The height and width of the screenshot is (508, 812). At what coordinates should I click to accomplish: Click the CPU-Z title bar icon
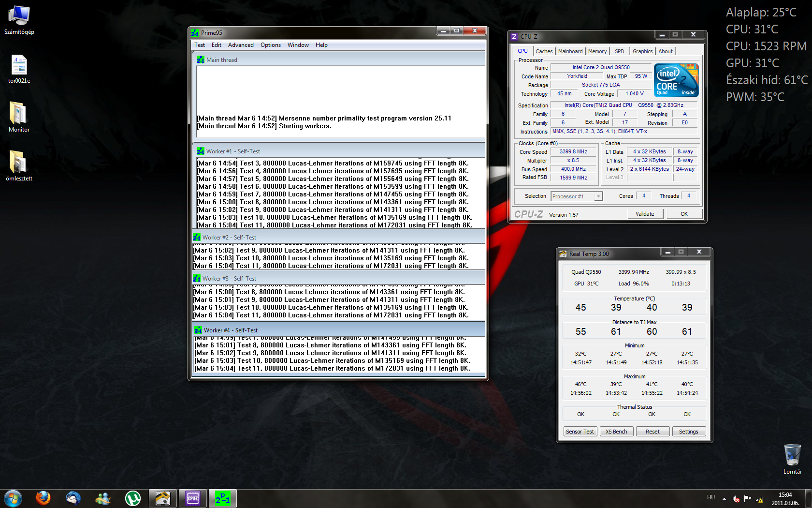pyautogui.click(x=514, y=37)
